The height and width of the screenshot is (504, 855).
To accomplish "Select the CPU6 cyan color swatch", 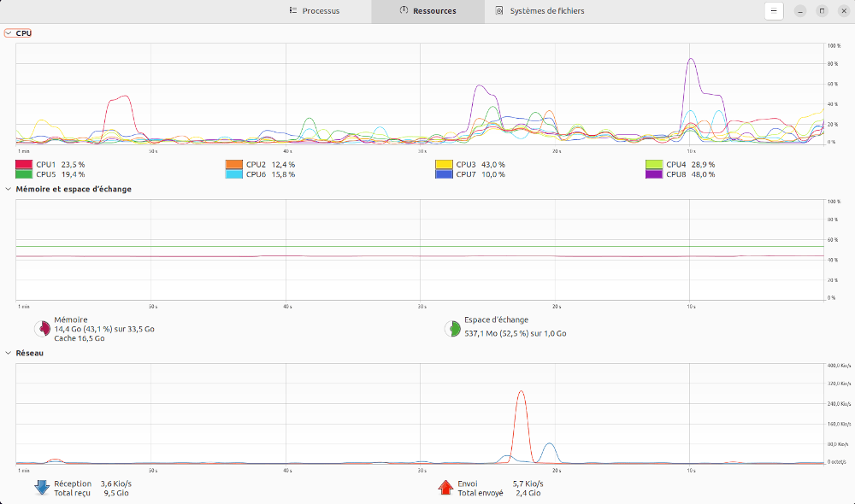I will click(x=233, y=174).
